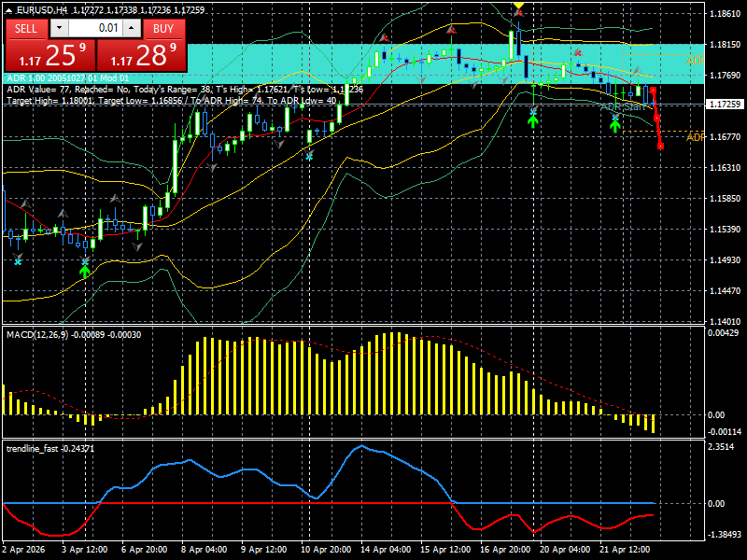The height and width of the screenshot is (560, 747).
Task: Click the 8 Apr 04:00 time label
Action: tap(204, 549)
